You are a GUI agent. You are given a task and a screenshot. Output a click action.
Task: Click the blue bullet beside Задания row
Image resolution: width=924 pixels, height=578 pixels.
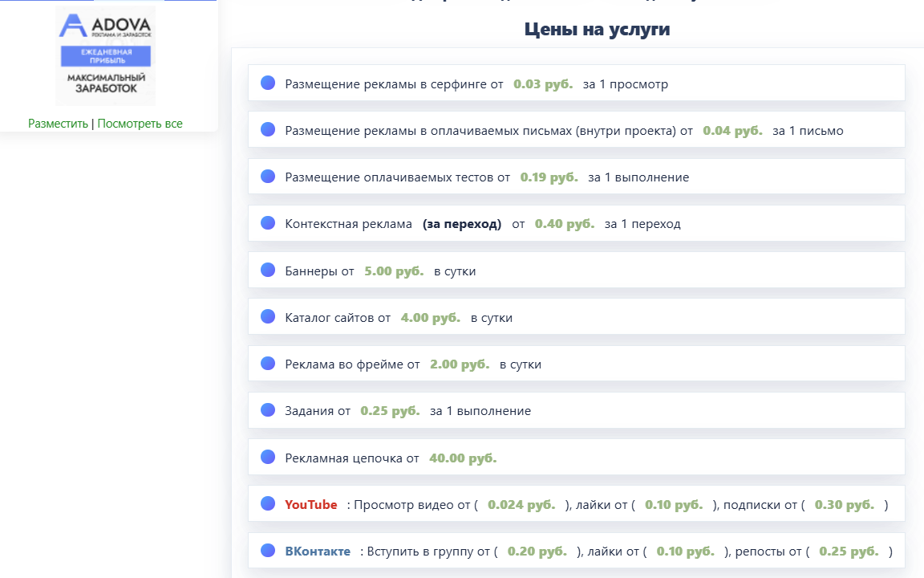269,409
